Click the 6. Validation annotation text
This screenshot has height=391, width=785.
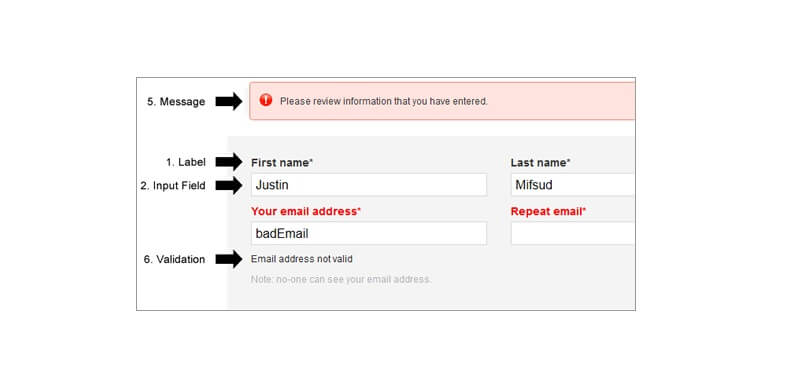(174, 259)
